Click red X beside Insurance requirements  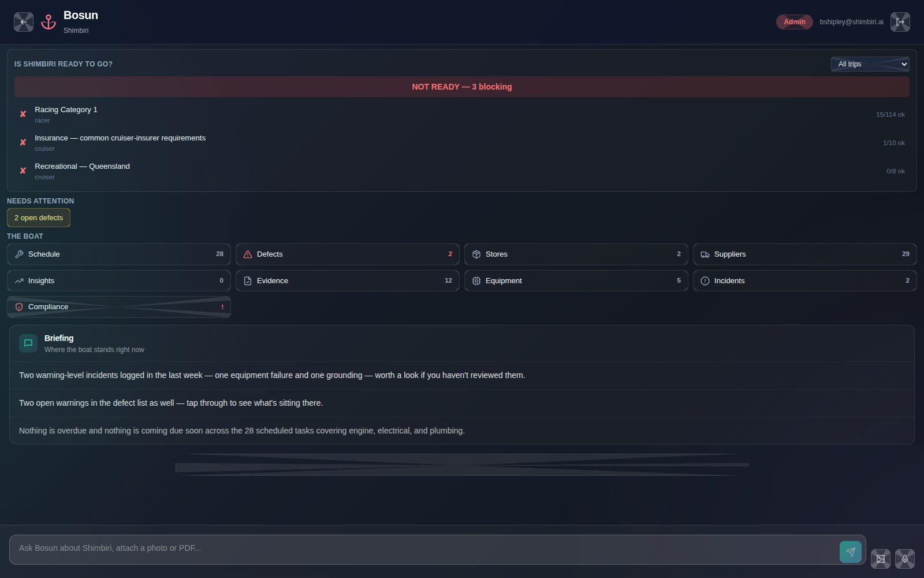[x=23, y=143]
